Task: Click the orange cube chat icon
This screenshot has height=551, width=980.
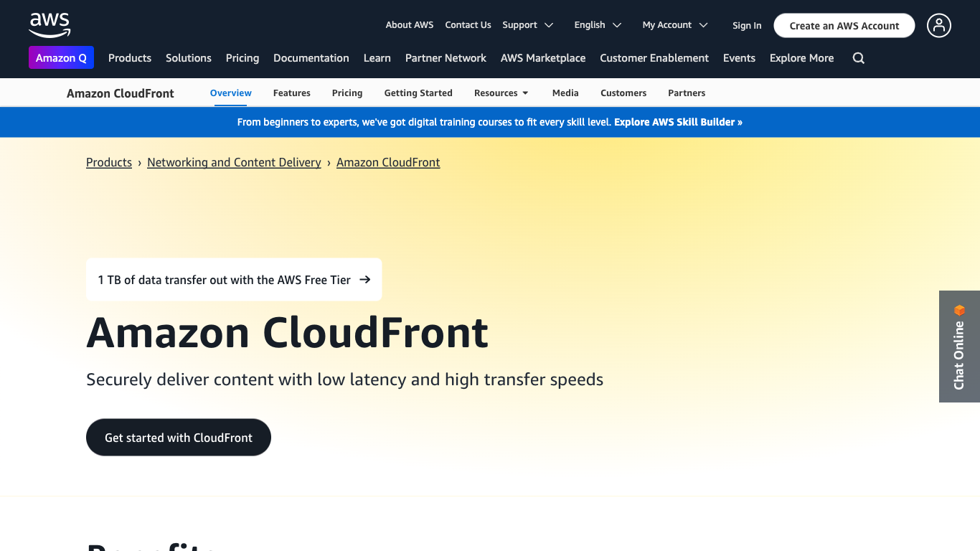Action: (959, 311)
